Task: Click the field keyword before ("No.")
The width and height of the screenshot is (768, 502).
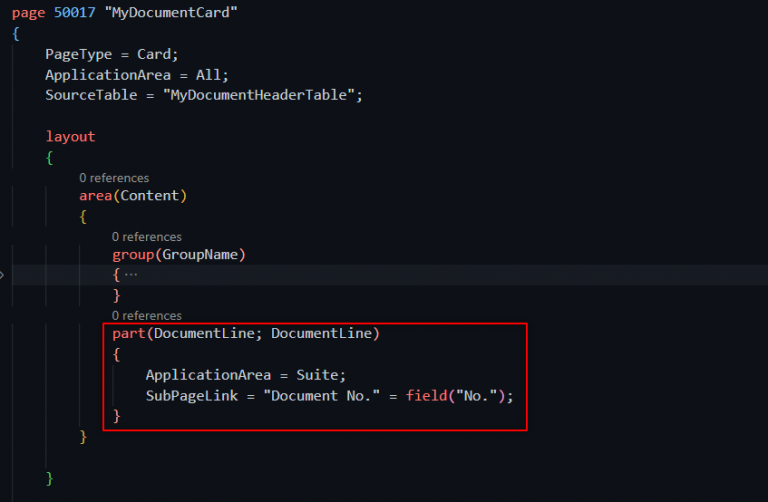Action: point(424,395)
